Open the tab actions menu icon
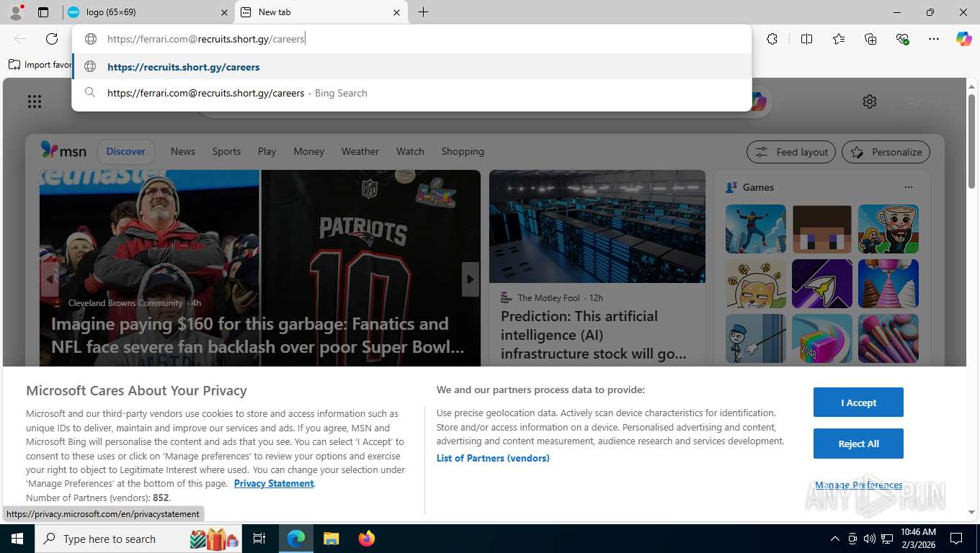 coord(43,12)
